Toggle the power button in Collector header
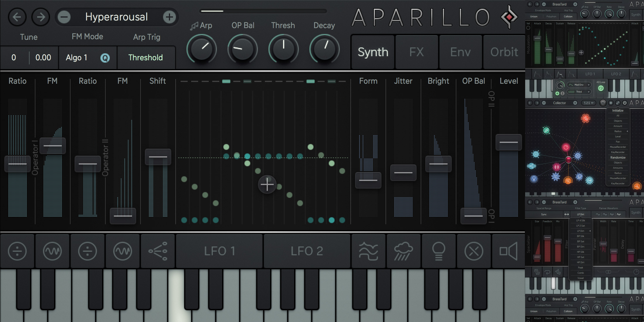 (x=625, y=103)
